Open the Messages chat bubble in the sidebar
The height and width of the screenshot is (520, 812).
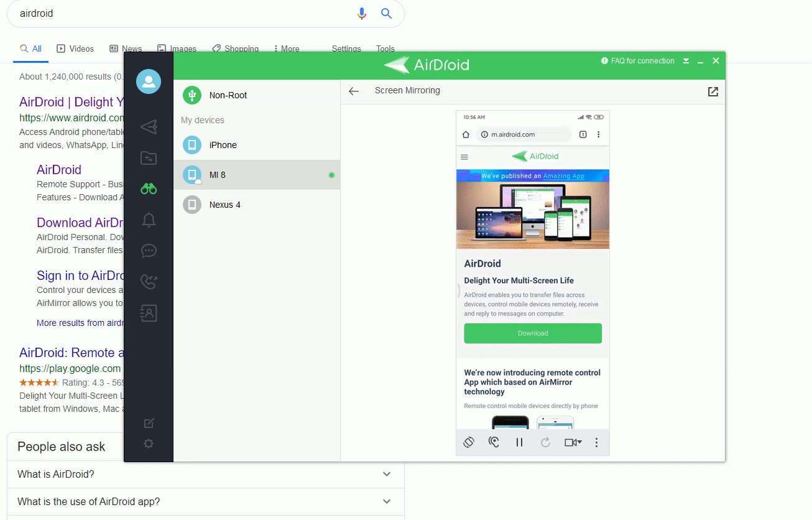(x=149, y=251)
